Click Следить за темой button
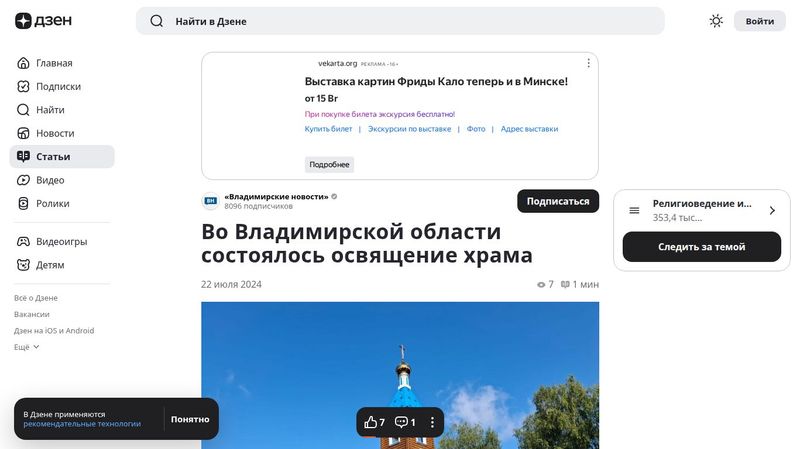800x449 pixels. pos(701,247)
